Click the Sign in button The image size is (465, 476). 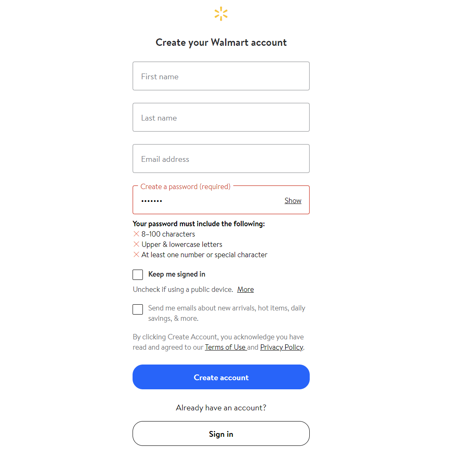221,433
